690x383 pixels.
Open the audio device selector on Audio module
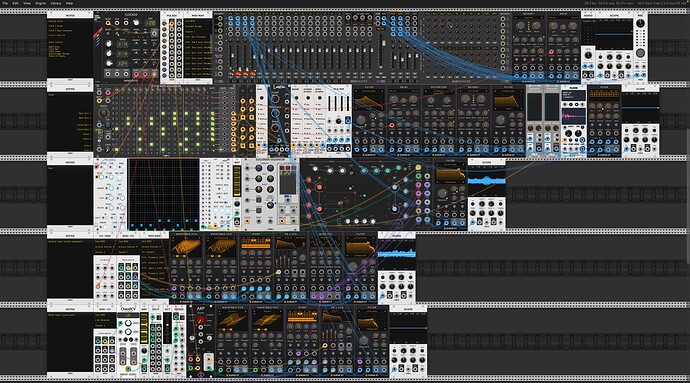coord(588,21)
